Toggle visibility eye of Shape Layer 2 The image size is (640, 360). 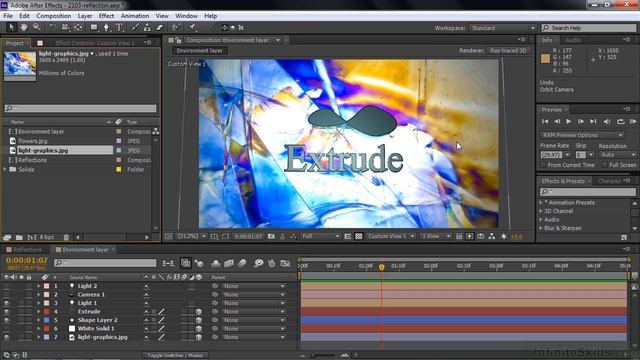click(7, 320)
